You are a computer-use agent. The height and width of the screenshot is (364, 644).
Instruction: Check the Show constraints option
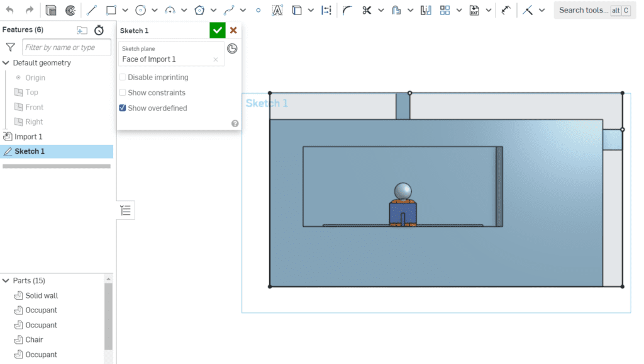point(123,92)
